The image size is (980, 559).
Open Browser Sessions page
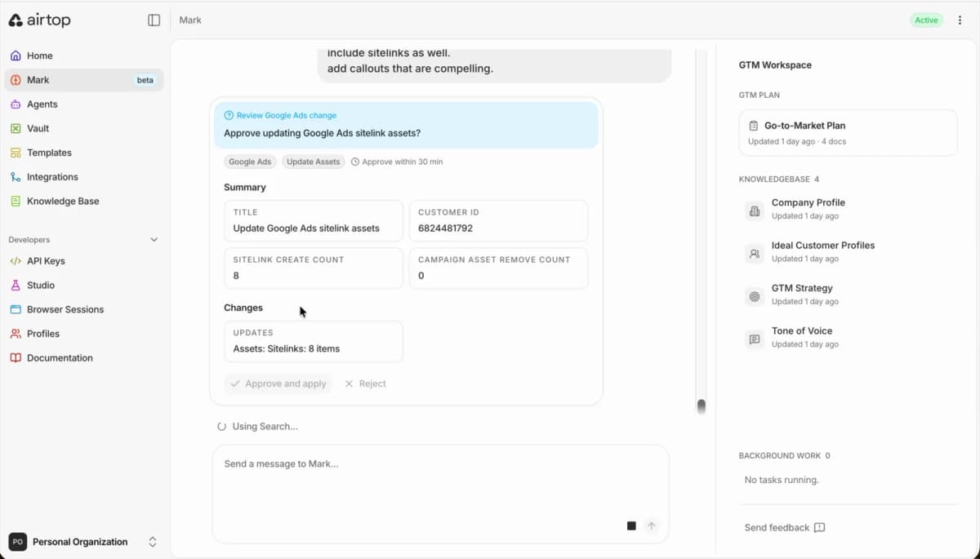[x=84, y=309]
